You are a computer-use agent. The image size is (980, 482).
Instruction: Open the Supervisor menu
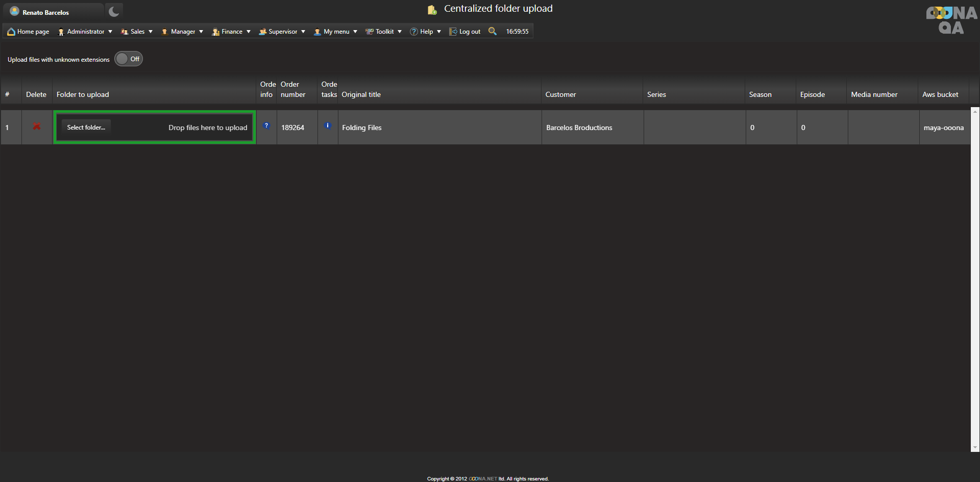(x=282, y=32)
